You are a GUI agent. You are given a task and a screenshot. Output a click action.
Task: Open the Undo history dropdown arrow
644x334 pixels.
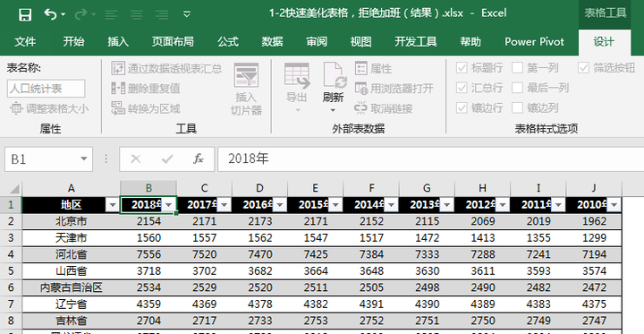[63, 15]
